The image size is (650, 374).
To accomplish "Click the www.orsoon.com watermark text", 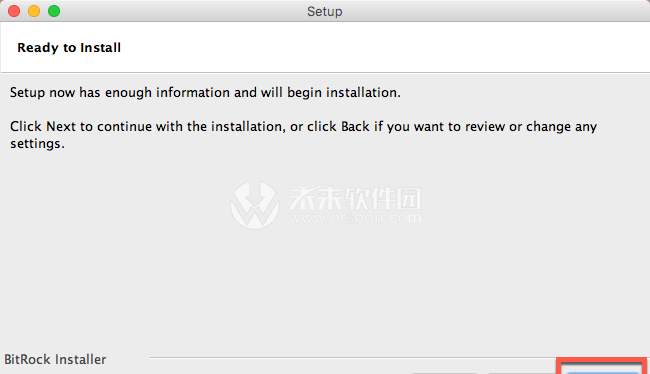I will [x=355, y=218].
